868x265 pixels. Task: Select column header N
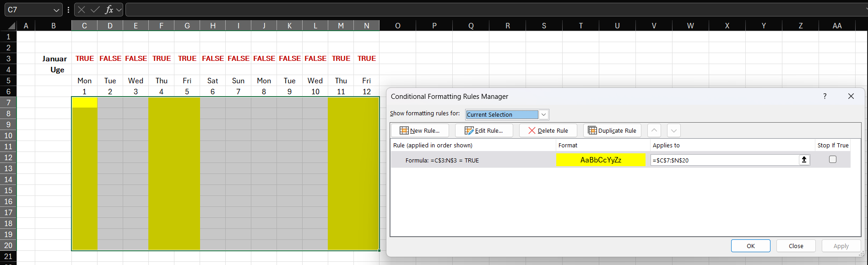[x=367, y=26]
